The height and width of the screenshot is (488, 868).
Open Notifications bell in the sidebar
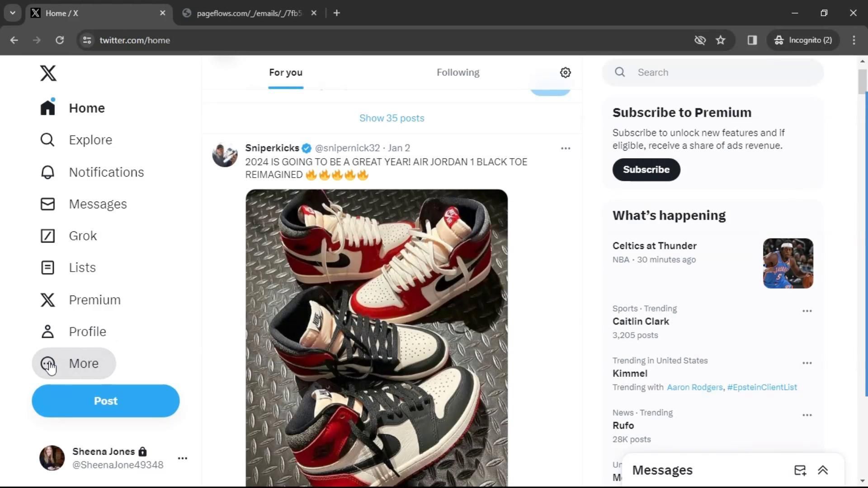(x=48, y=172)
